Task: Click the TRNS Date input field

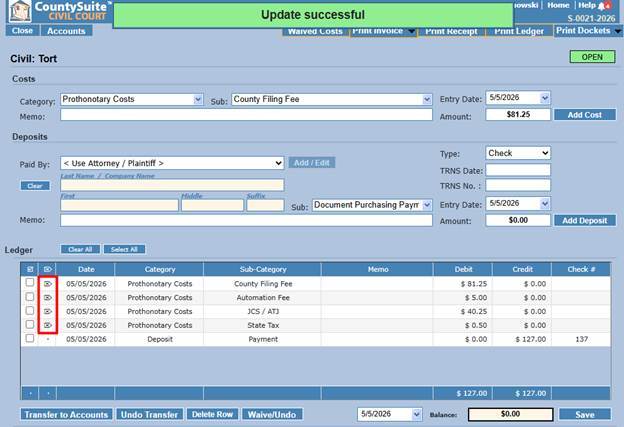Action: click(x=518, y=170)
